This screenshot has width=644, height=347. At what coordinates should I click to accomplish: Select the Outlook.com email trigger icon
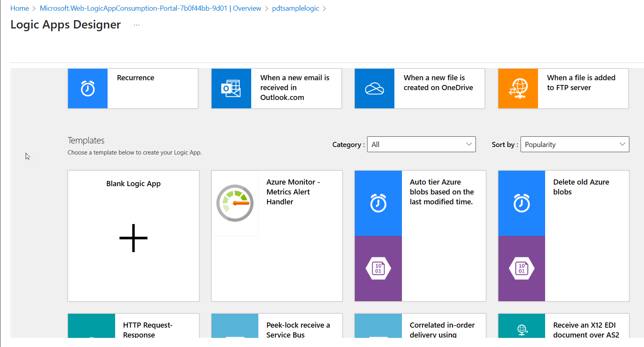(x=231, y=89)
